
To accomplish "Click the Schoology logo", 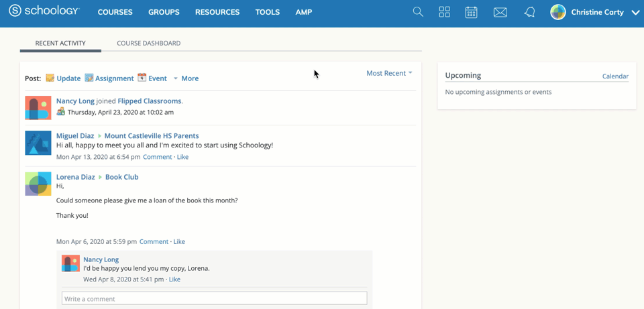I will point(44,11).
